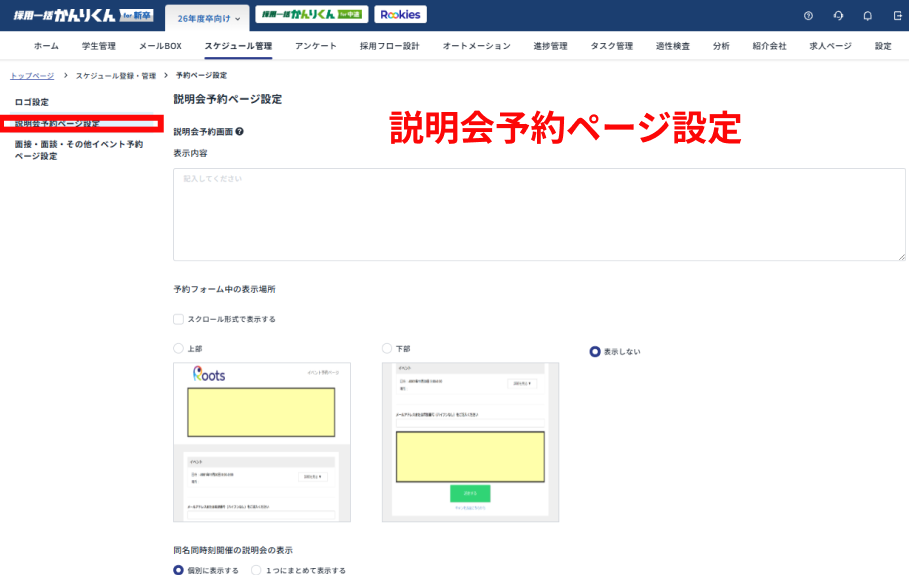This screenshot has width=909, height=575.
Task: Open ロゴ設定 in the sidebar
Action: [x=32, y=102]
